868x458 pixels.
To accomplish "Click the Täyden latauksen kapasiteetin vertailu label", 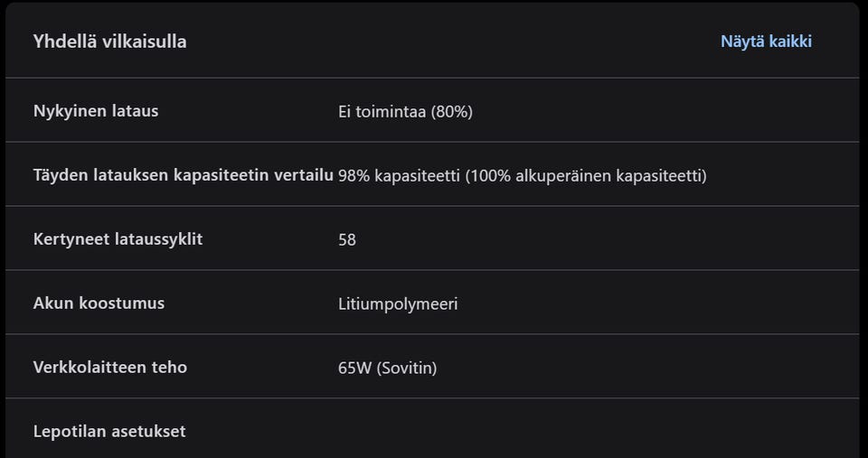I will pyautogui.click(x=184, y=175).
